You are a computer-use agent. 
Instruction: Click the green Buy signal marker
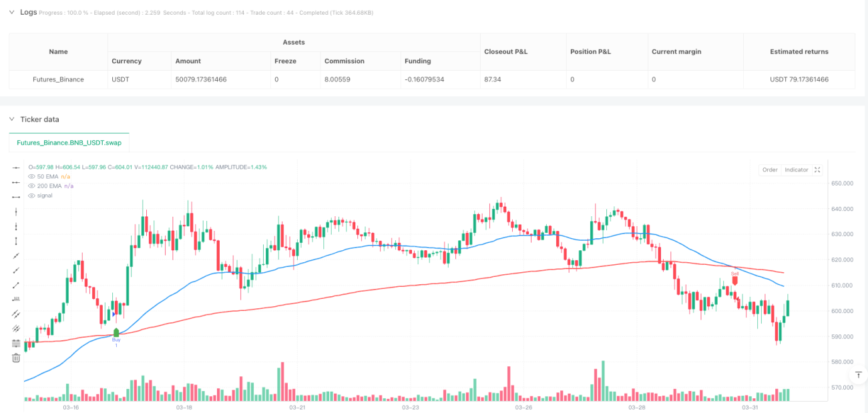(x=116, y=332)
